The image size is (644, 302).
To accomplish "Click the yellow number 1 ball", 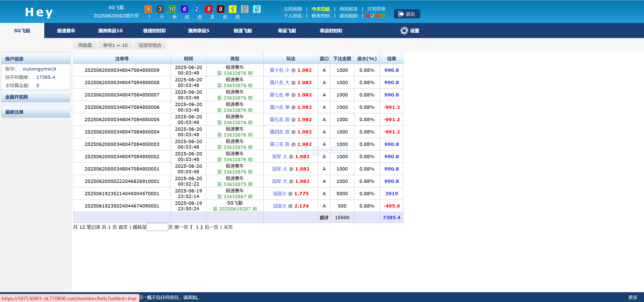I will click(232, 9).
